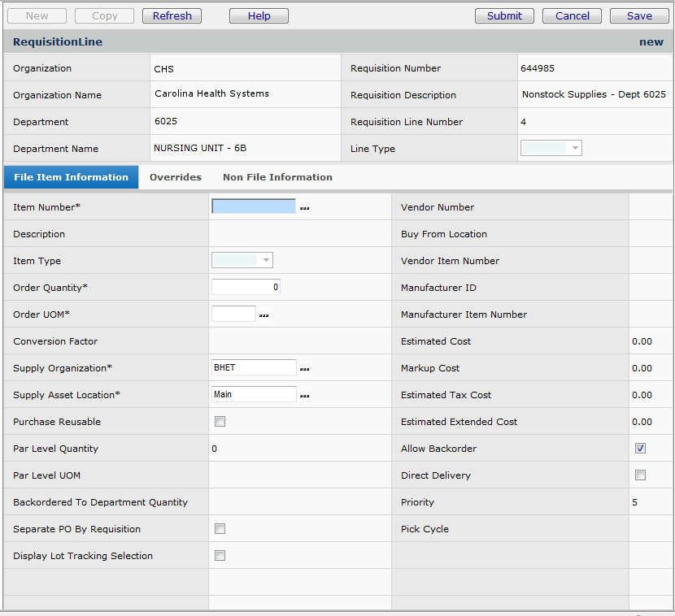Check Separate PO By Requisition
This screenshot has height=616, width=675.
[x=220, y=529]
